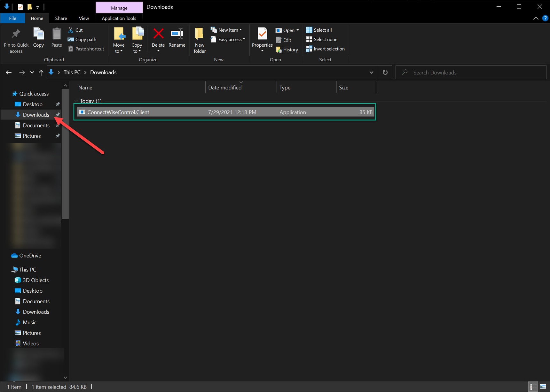Open the Move to dropdown
The height and width of the screenshot is (392, 550).
[x=119, y=40]
